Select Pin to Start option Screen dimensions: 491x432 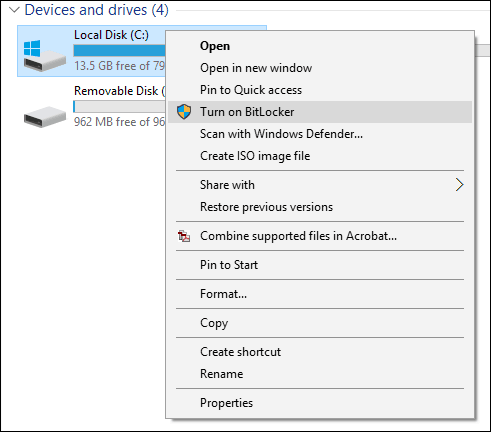point(229,265)
